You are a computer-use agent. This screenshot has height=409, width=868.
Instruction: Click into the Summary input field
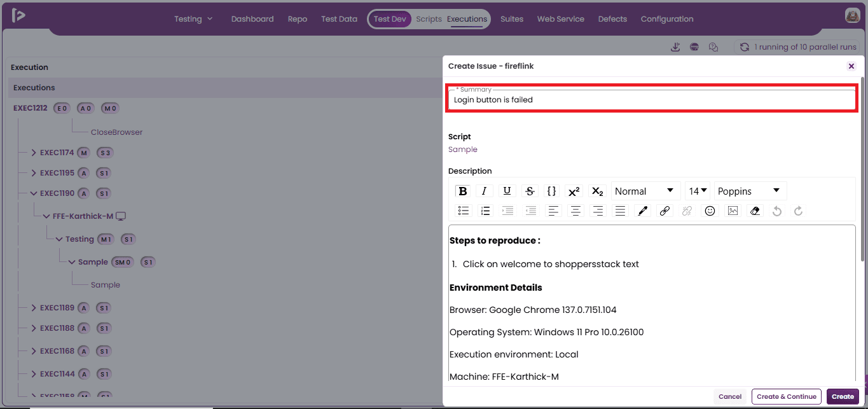(x=652, y=100)
